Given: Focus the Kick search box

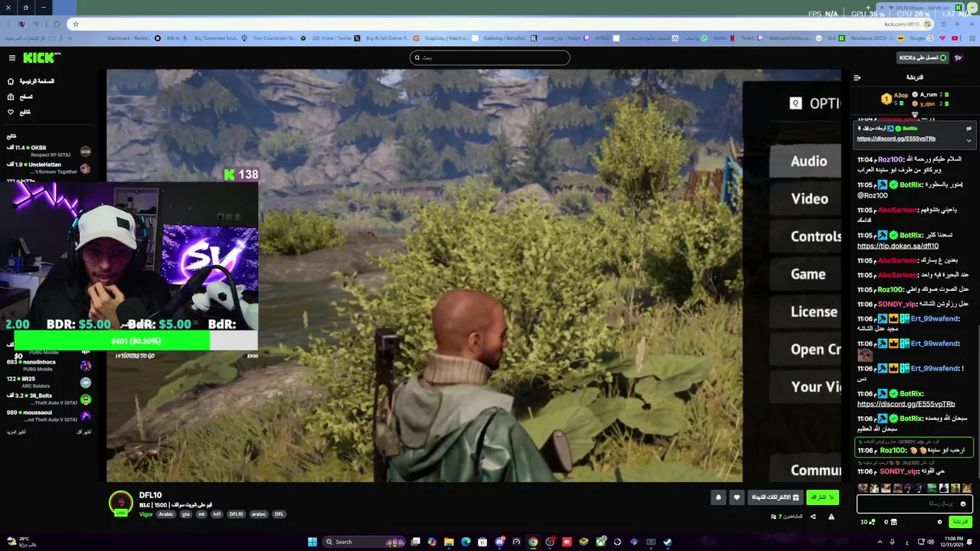Looking at the screenshot, I should (490, 57).
